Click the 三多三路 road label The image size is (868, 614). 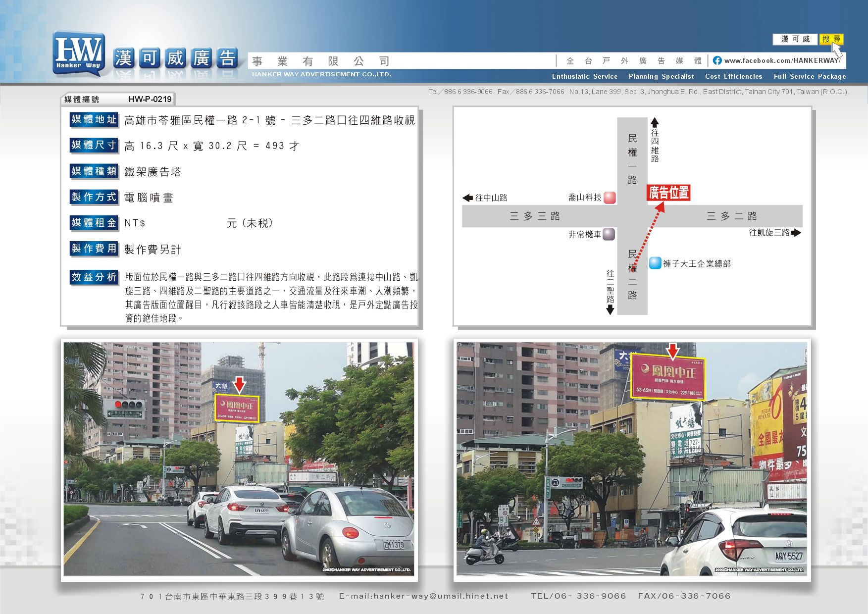click(x=535, y=216)
